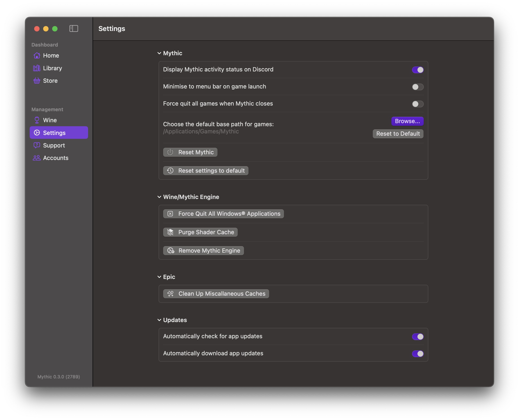Click the /Applications/Games/Mythic path text
519x420 pixels.
pos(201,131)
